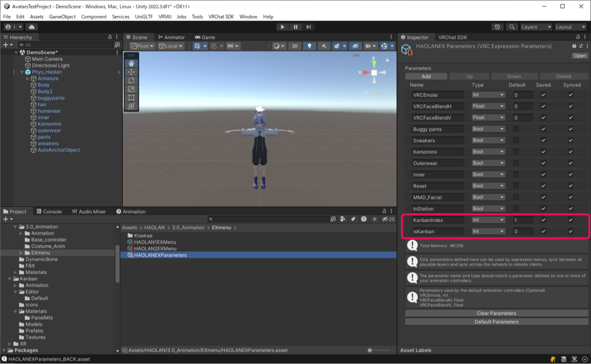Check Default for Reset parameter

click(x=516, y=186)
